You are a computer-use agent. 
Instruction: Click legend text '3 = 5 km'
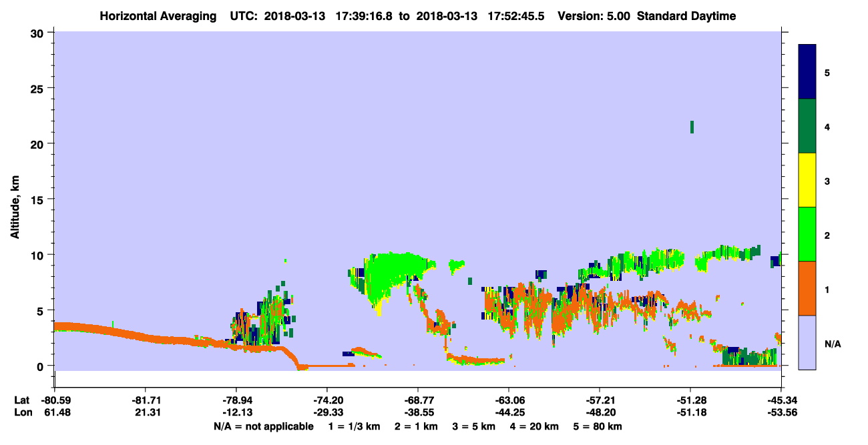coord(474,426)
